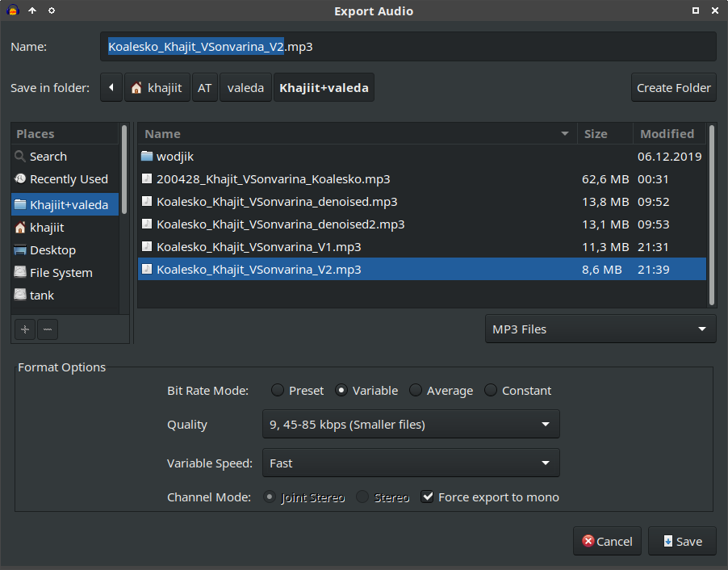This screenshot has height=570, width=728.
Task: Open Recently Used in Places
Action: [x=68, y=179]
